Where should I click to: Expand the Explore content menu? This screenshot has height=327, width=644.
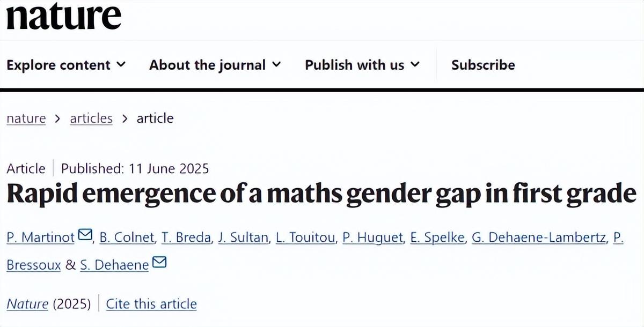[66, 65]
